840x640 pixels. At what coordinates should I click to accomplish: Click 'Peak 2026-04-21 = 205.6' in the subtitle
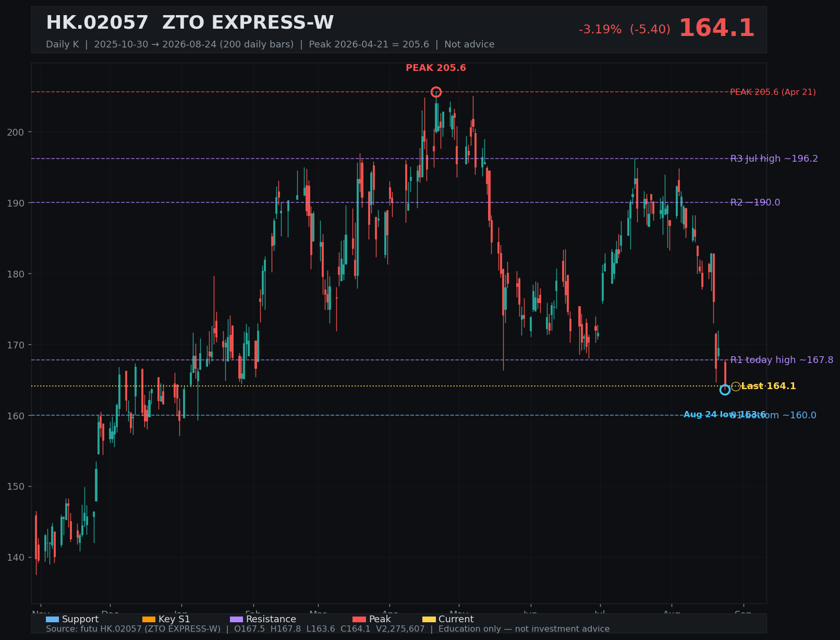tap(369, 44)
